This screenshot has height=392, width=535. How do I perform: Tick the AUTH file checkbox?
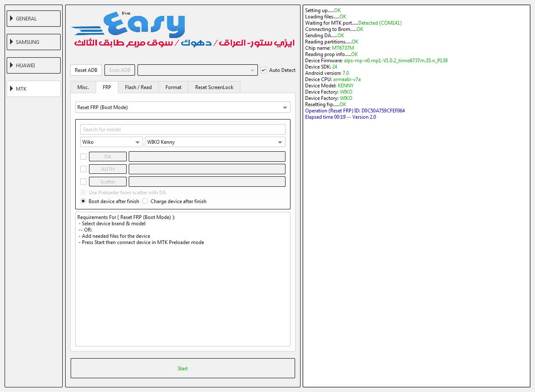tap(83, 169)
